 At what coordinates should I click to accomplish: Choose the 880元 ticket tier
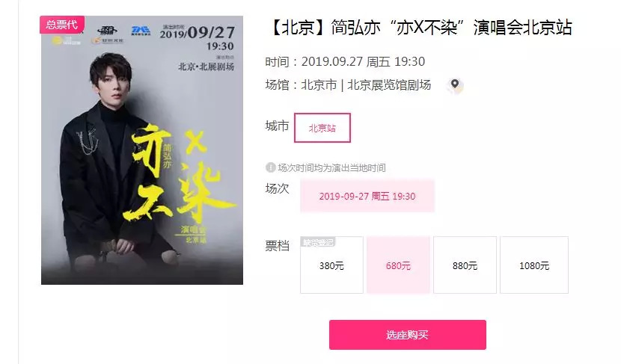(465, 265)
